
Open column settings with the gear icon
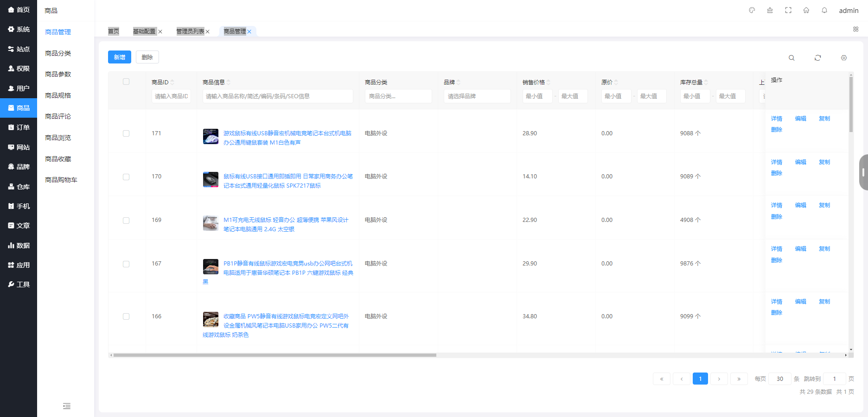point(844,57)
